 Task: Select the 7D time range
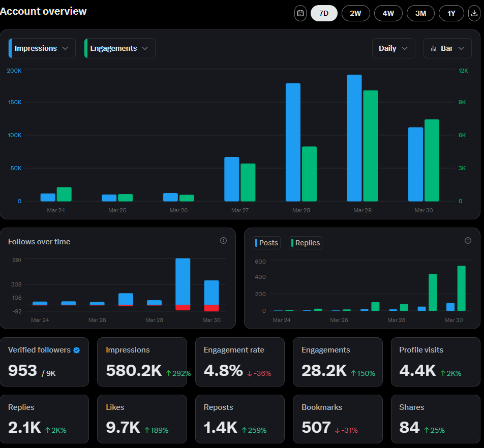(x=324, y=13)
